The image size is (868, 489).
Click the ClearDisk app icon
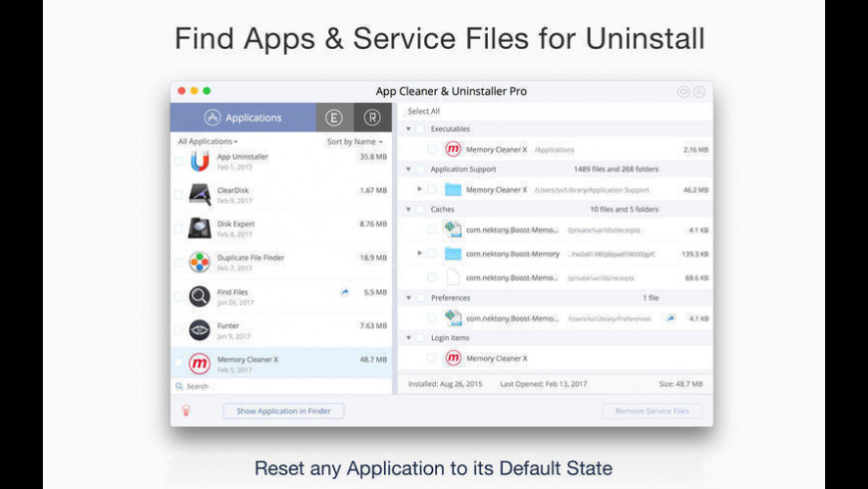[200, 195]
